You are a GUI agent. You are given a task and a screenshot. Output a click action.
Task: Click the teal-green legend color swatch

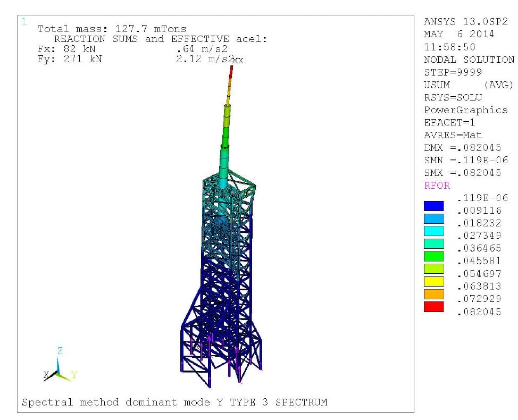[434, 243]
